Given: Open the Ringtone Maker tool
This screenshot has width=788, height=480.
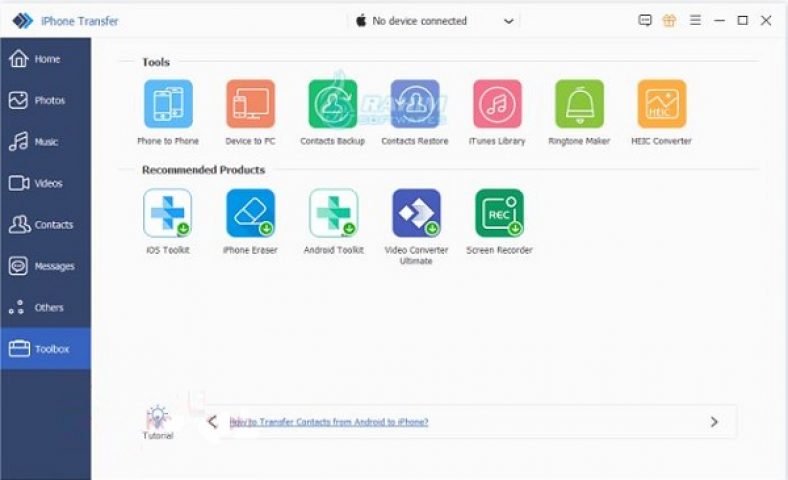Looking at the screenshot, I should [579, 104].
